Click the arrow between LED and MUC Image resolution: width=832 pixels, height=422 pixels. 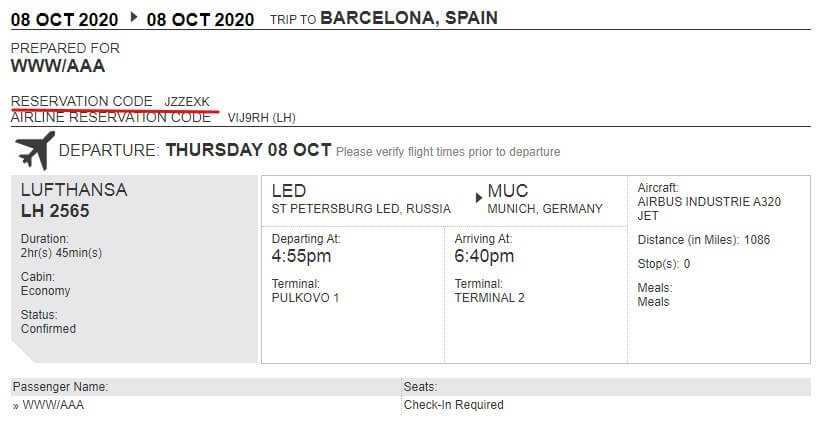click(x=479, y=198)
